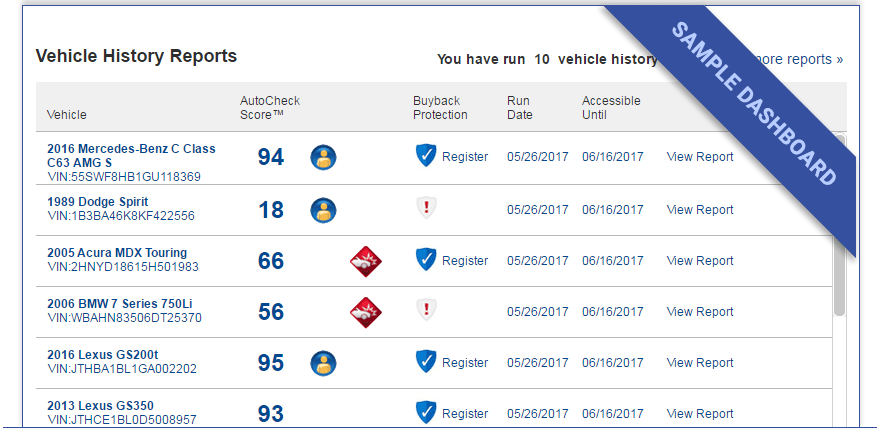View Report for 1989 Dodge Spirit
Screen dimensions: 877x431
[x=700, y=210]
